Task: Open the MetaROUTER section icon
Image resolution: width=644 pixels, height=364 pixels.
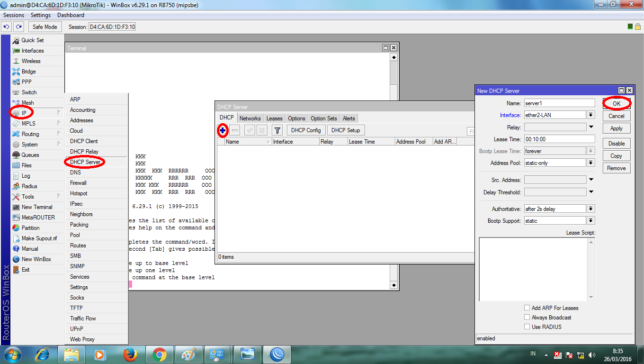Action: 16,218
